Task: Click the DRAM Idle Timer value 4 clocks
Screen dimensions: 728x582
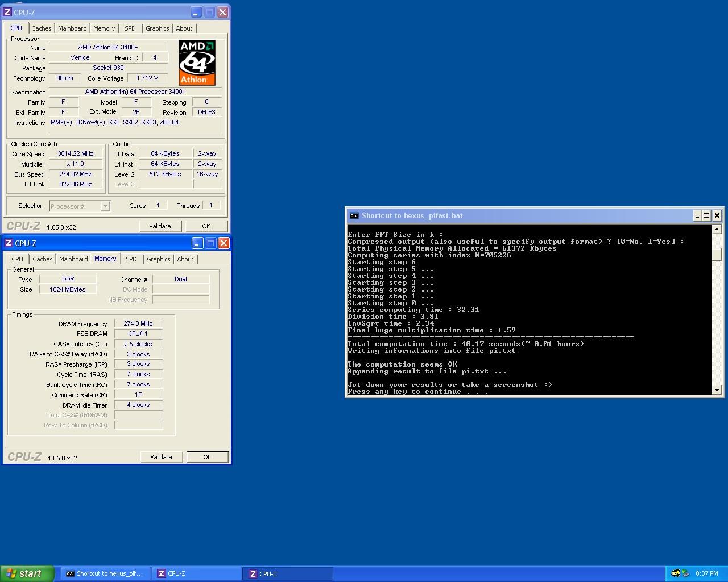Action: click(138, 405)
